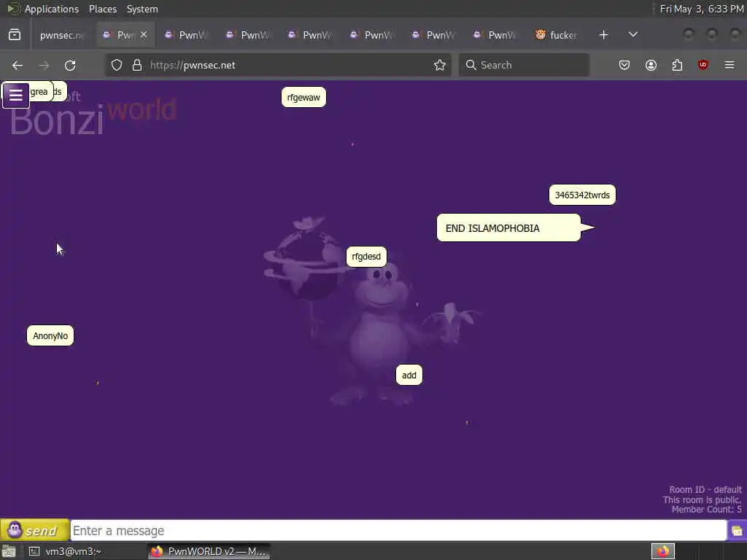Click the Room ID - default text
This screenshot has height=560, width=747.
click(x=705, y=489)
